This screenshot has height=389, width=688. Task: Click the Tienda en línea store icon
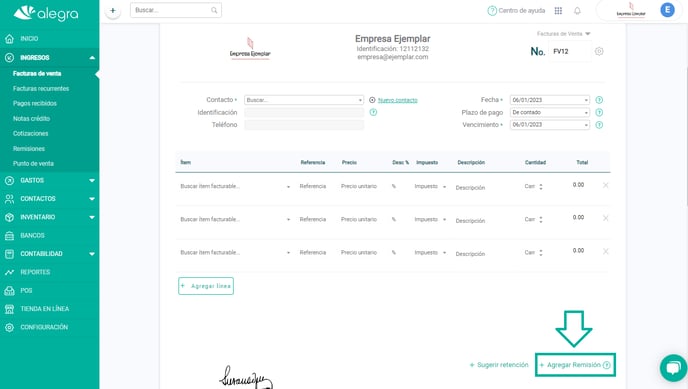(9, 309)
